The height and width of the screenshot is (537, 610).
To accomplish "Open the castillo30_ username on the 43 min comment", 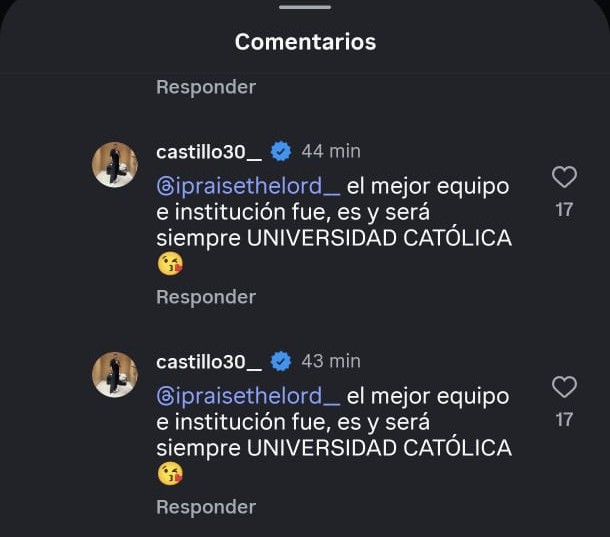I will (x=209, y=360).
